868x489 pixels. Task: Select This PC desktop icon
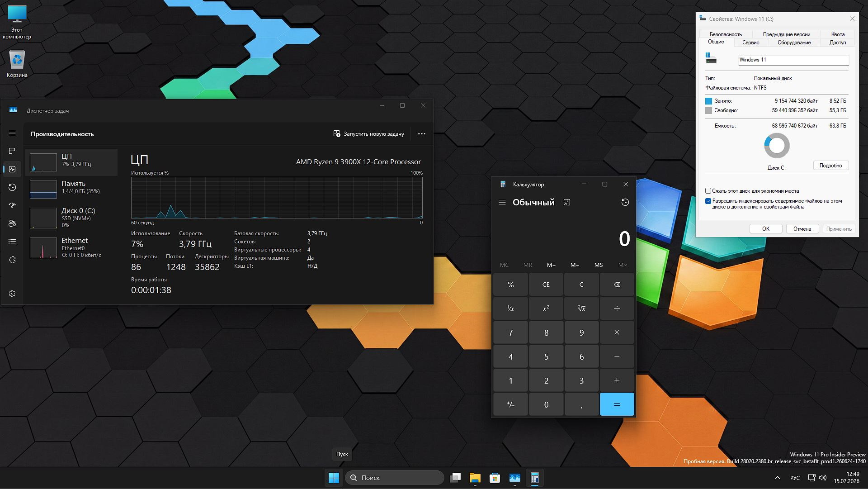click(x=17, y=23)
